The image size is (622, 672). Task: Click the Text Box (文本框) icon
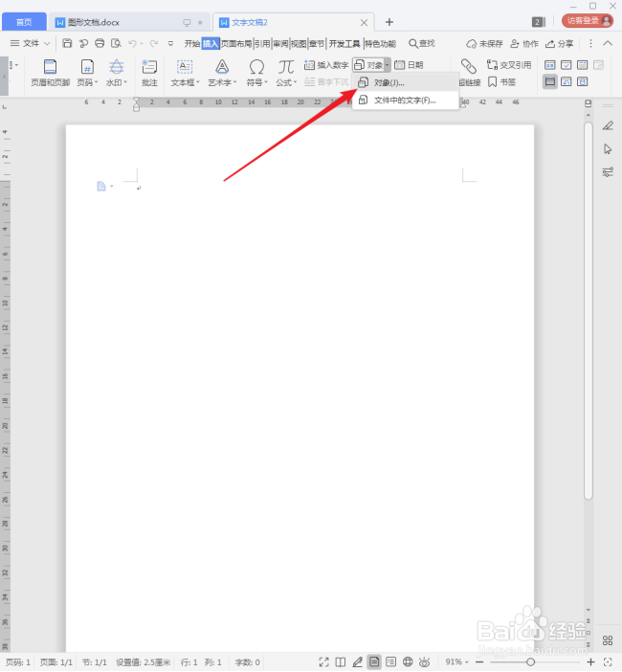185,67
